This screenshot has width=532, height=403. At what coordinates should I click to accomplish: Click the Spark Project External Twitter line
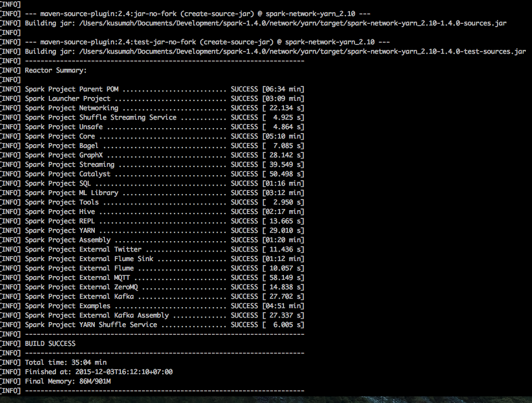coord(164,249)
